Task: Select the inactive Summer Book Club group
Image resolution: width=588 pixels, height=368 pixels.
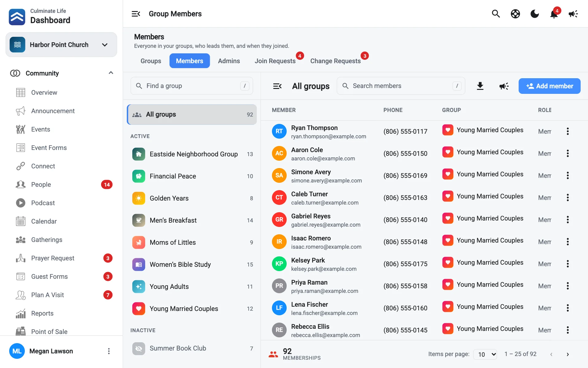Action: (x=192, y=348)
